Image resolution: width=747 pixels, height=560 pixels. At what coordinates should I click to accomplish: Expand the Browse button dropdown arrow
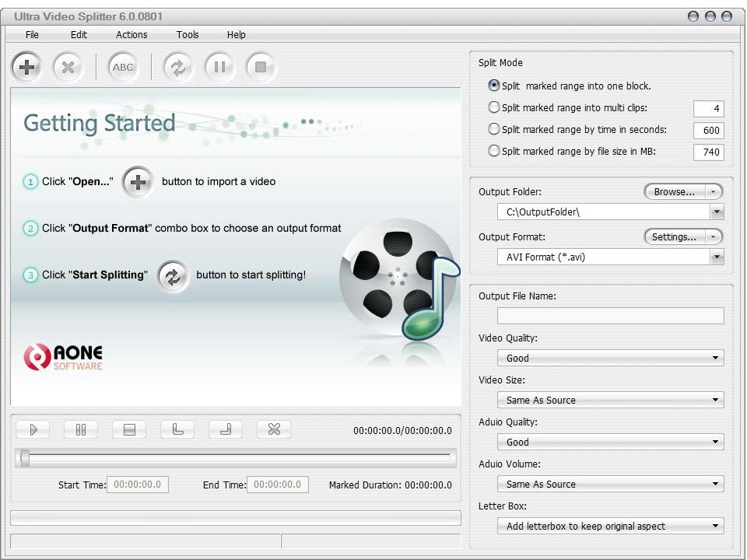pyautogui.click(x=714, y=192)
